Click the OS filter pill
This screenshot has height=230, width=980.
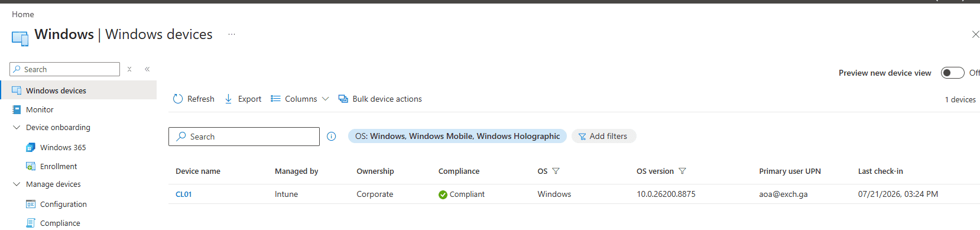pyautogui.click(x=457, y=136)
